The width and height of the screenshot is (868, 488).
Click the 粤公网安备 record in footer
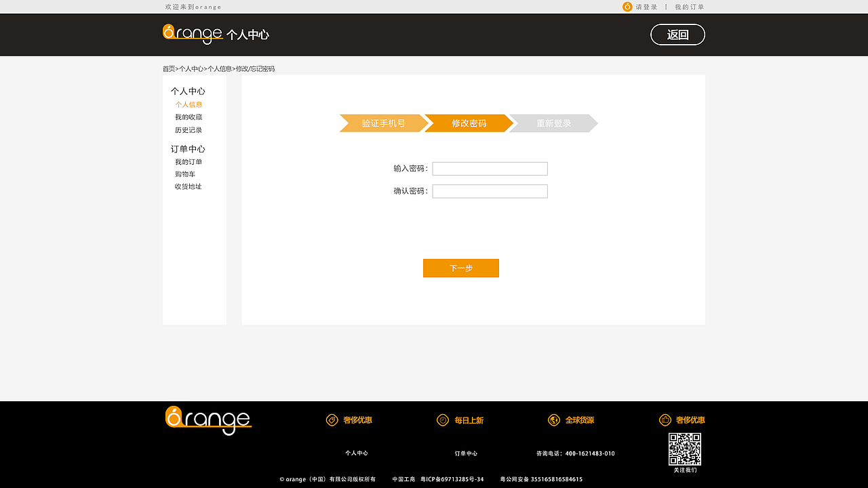[x=541, y=479]
